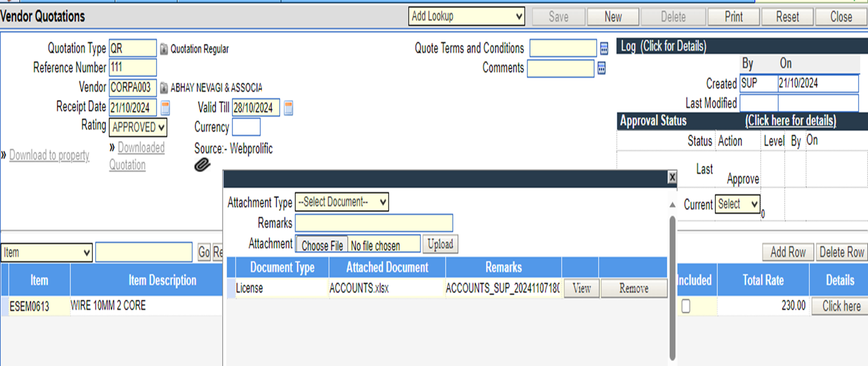
Task: Open the Rating dropdown showing APPROVED
Action: [138, 128]
